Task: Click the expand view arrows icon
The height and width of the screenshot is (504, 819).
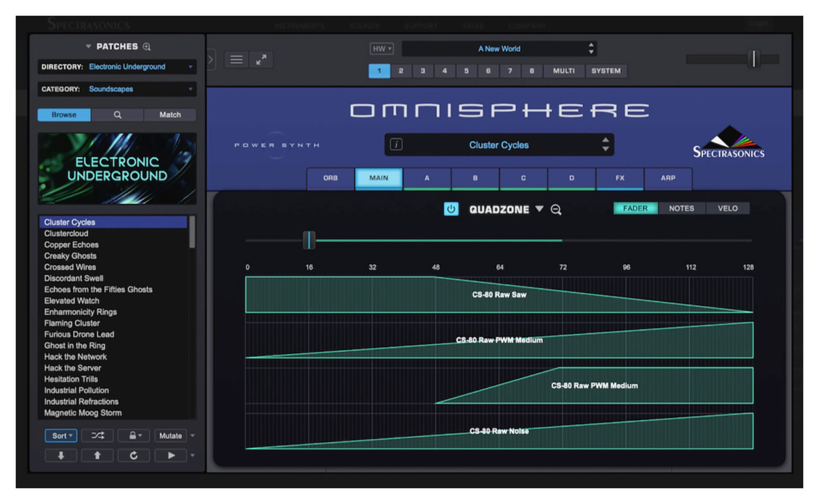Action: (261, 59)
